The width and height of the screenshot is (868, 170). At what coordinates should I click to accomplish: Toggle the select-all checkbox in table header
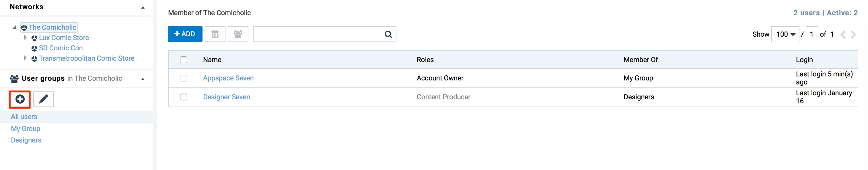(184, 60)
